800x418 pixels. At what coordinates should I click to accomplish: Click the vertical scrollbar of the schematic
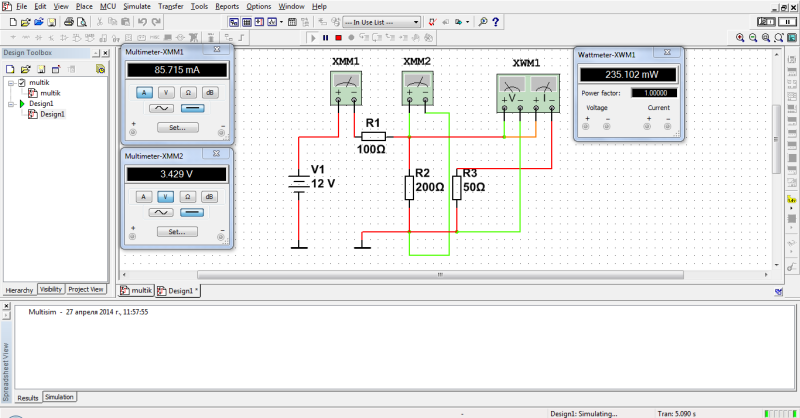(777, 138)
